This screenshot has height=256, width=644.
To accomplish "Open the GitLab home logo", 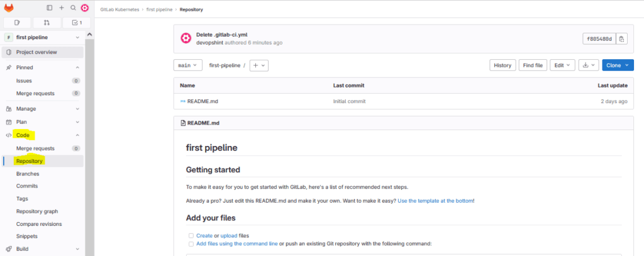I will click(9, 8).
